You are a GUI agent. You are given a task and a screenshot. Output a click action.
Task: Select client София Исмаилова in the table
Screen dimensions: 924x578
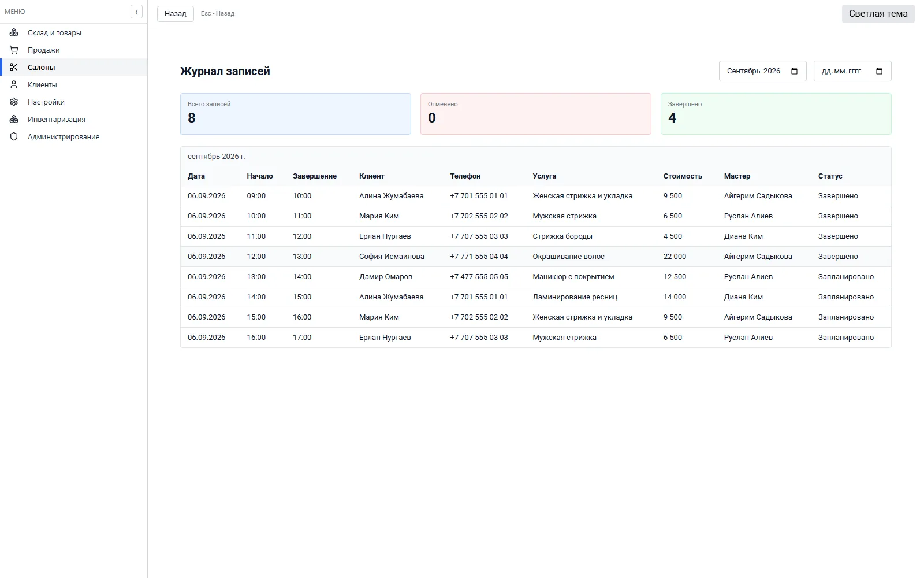[x=392, y=257]
